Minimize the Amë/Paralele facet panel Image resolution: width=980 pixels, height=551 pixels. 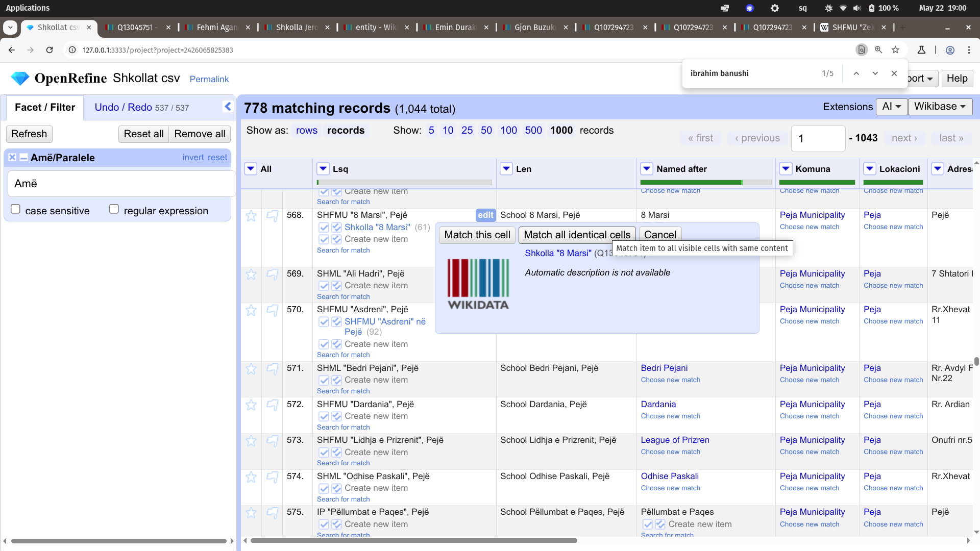click(x=23, y=158)
